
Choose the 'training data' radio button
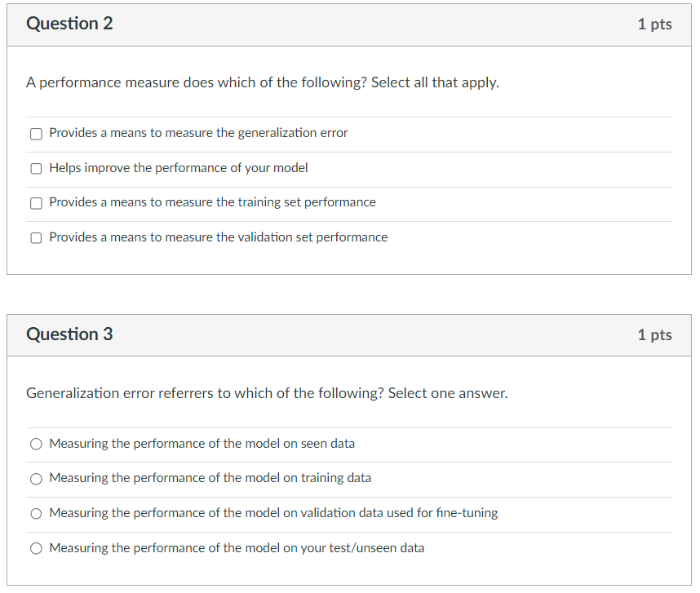click(36, 479)
